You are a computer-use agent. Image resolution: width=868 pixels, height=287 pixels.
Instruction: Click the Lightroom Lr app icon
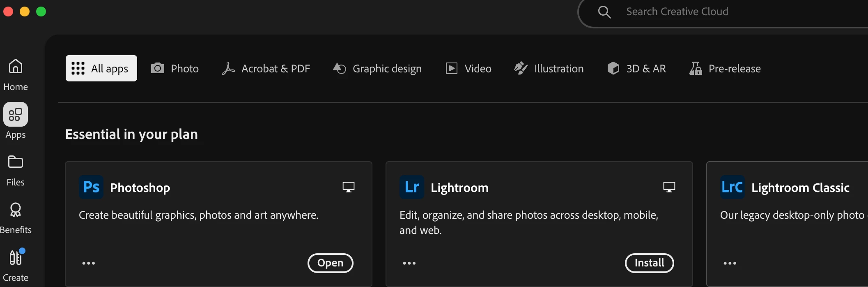click(412, 187)
